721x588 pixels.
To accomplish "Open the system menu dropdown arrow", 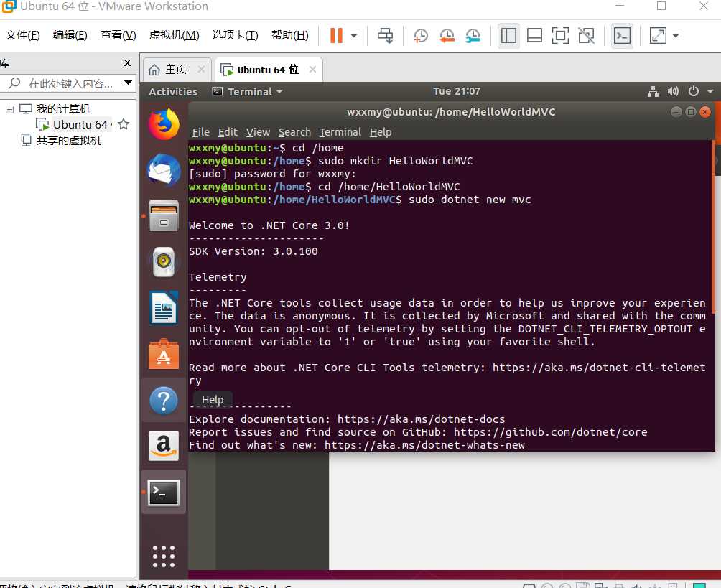I will 710,91.
